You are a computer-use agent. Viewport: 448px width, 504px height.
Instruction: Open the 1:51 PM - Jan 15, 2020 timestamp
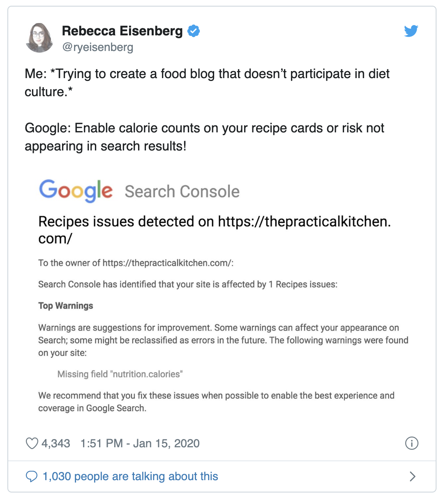click(x=140, y=443)
